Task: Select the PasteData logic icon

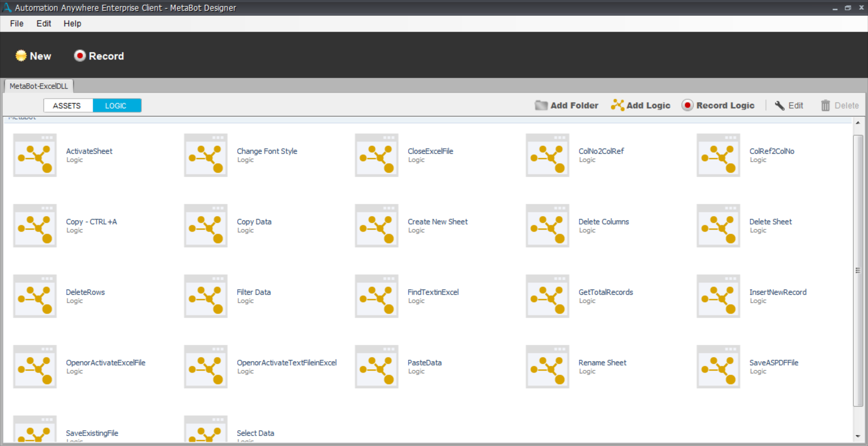Action: click(x=377, y=366)
